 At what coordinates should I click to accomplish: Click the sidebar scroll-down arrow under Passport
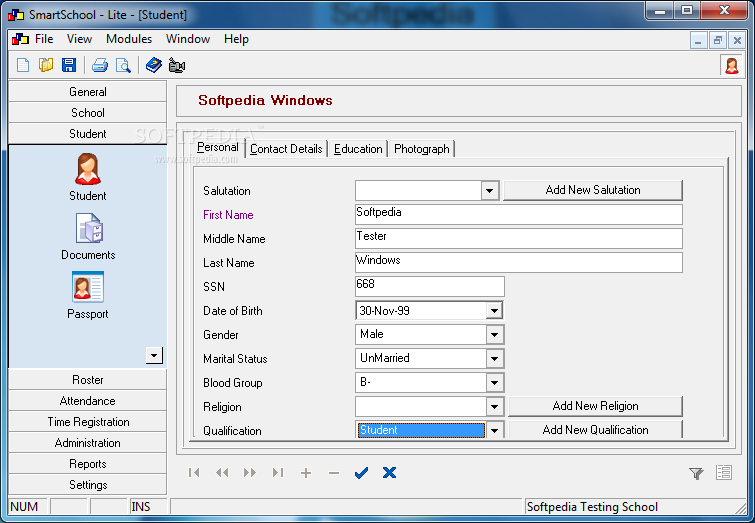tap(154, 355)
